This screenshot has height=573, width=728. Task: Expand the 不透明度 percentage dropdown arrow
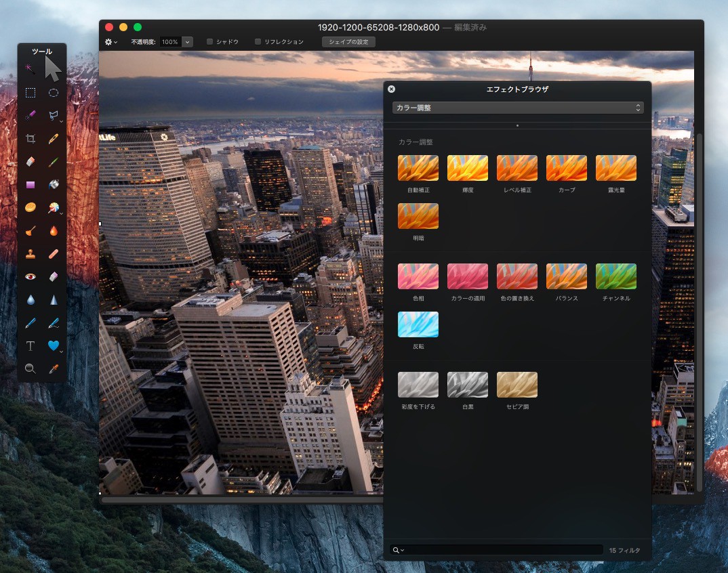coord(188,42)
